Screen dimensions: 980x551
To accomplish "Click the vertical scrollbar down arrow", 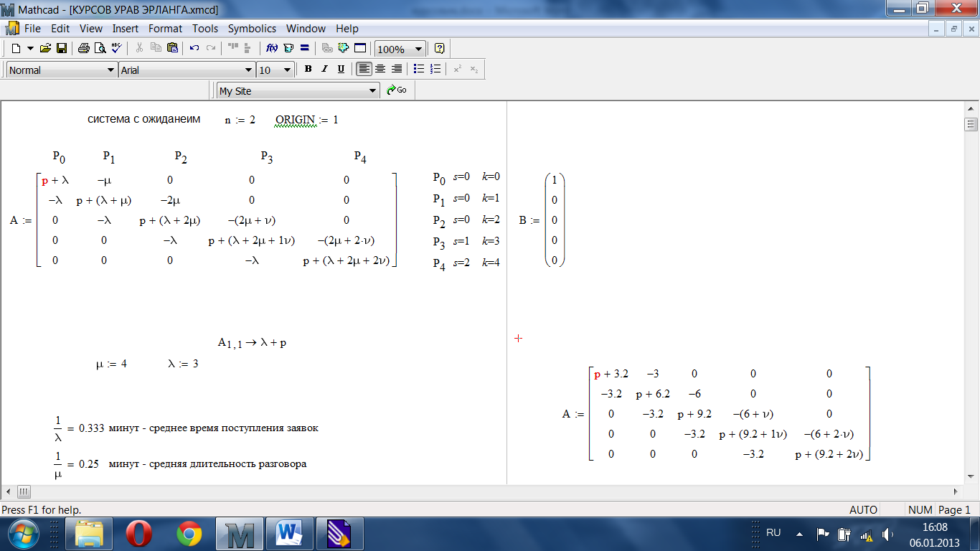I will point(971,476).
